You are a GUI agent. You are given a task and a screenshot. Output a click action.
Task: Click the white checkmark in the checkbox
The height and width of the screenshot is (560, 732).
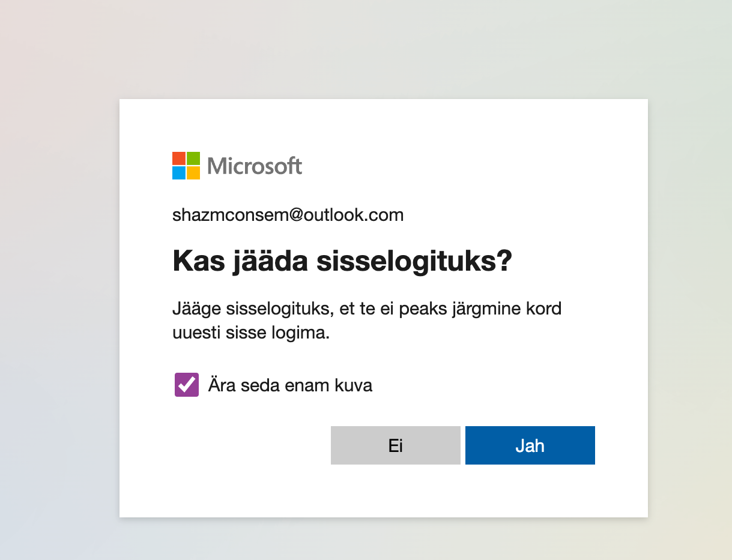pos(187,384)
